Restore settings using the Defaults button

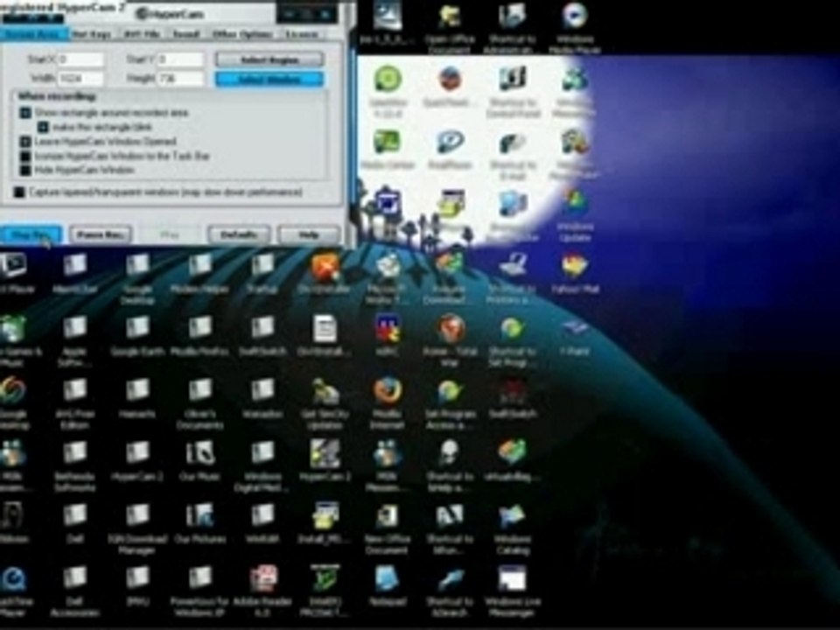point(238,234)
